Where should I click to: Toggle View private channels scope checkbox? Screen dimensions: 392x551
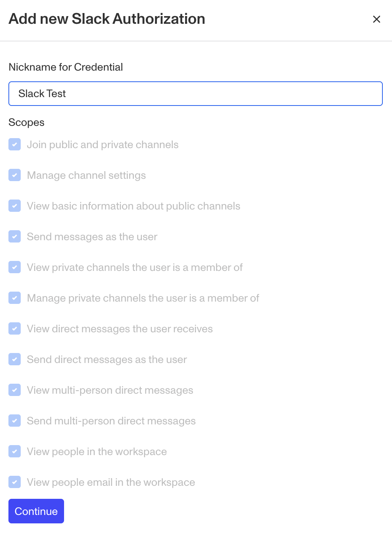[15, 267]
